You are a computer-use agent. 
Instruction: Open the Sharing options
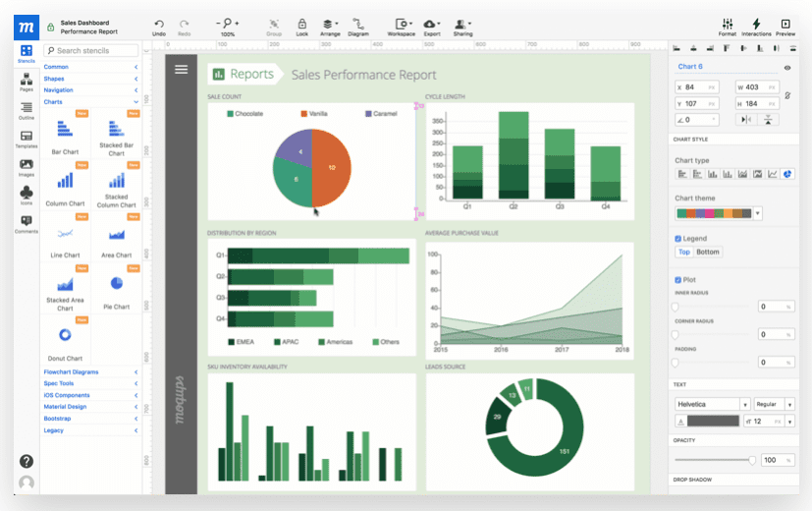[x=463, y=28]
